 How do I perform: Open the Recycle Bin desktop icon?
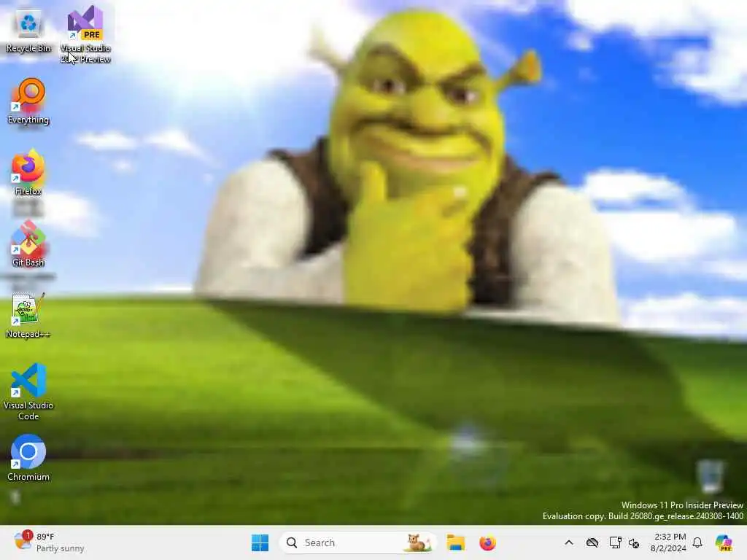click(28, 31)
